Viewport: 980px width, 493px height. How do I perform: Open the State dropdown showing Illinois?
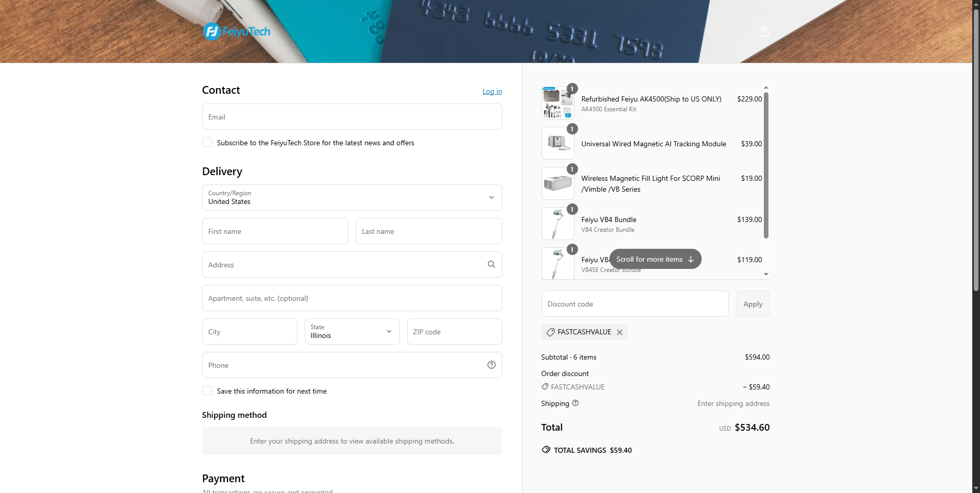click(352, 331)
